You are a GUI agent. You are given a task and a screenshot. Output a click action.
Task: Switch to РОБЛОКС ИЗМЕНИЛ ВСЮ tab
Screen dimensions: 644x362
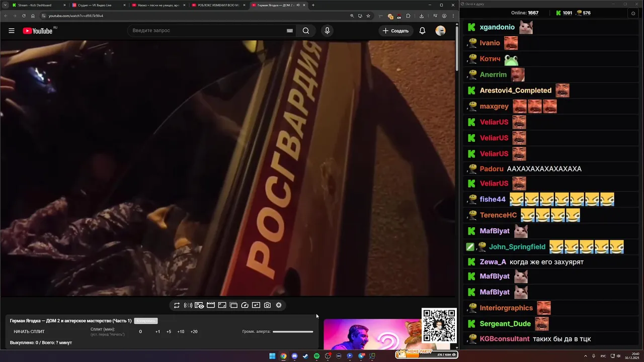pyautogui.click(x=218, y=5)
